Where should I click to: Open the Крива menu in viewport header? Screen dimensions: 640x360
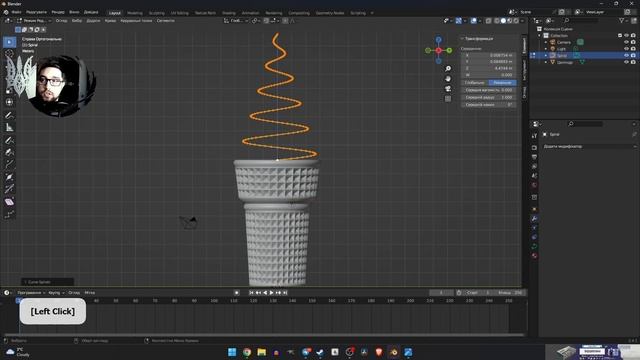click(x=110, y=20)
